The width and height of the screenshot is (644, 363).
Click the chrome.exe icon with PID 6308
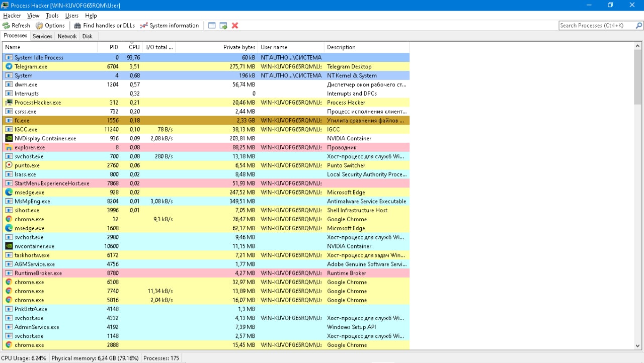coord(9,282)
